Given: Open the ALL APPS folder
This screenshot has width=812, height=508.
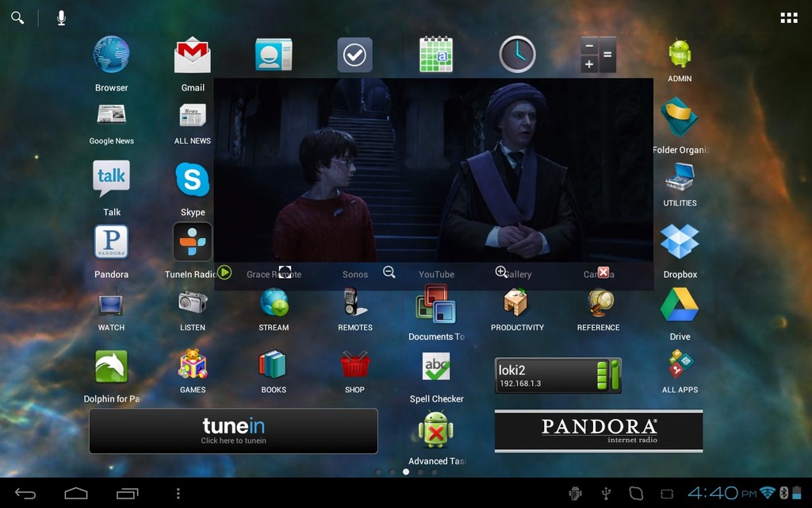Looking at the screenshot, I should [x=680, y=364].
